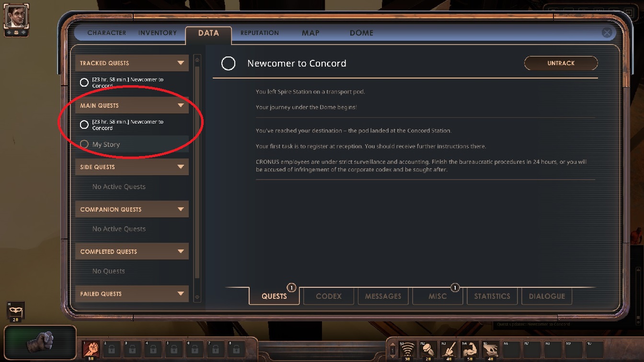Use the grabbing hand ability icon
The width and height of the screenshot is (644, 362).
pyautogui.click(x=491, y=350)
